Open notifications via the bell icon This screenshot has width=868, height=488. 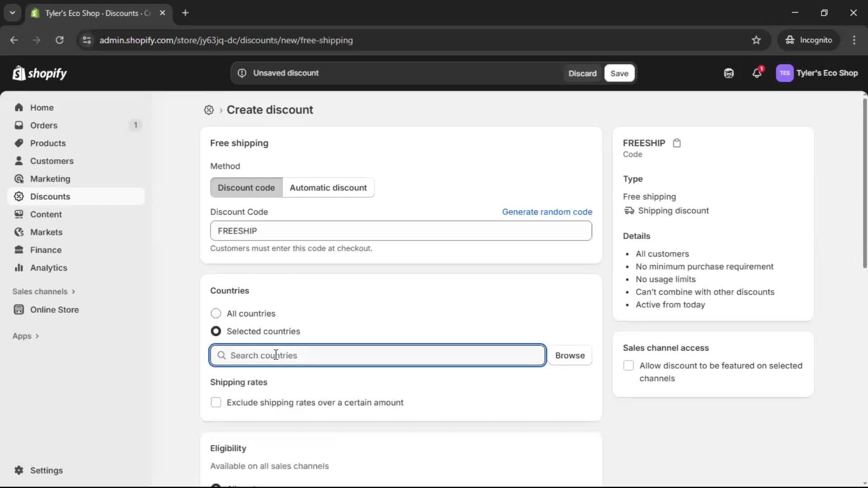click(757, 73)
